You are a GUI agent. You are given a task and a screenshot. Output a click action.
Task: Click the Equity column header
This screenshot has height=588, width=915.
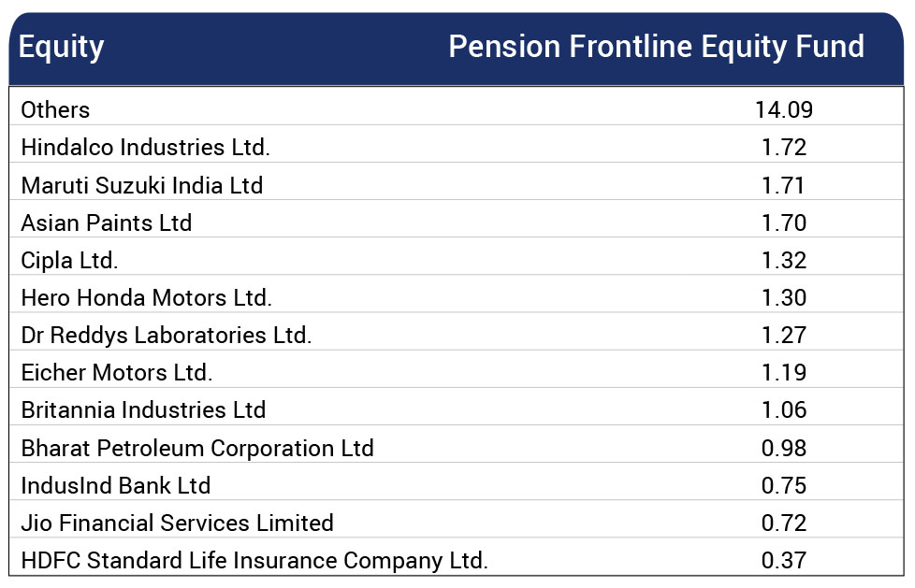pyautogui.click(x=61, y=48)
